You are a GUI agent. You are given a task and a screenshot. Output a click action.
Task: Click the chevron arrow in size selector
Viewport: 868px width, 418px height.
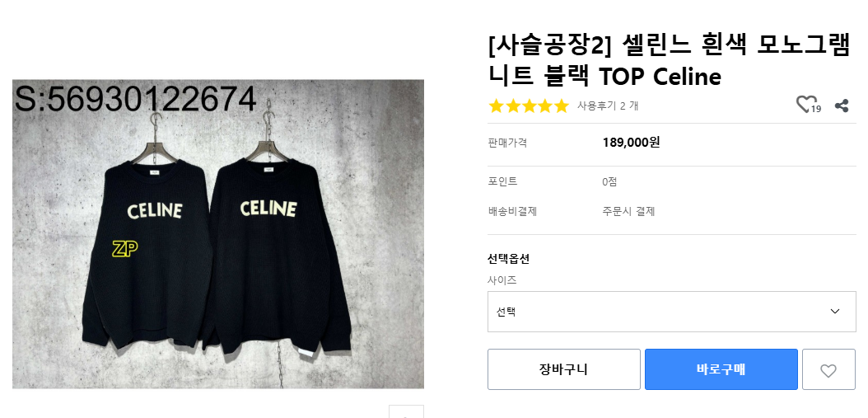pos(835,312)
